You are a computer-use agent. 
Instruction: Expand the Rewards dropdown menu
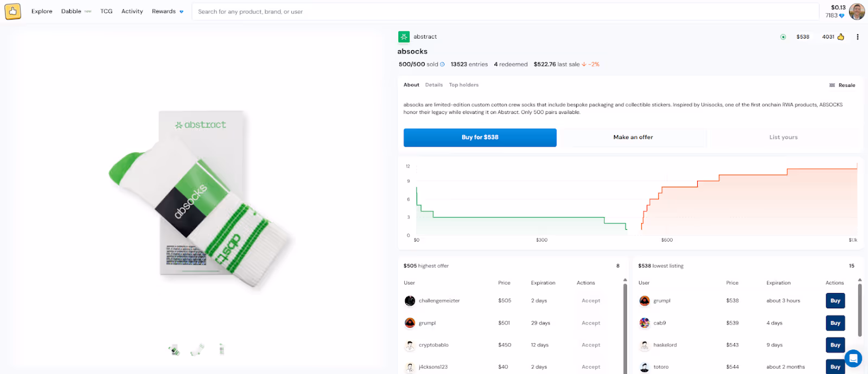click(x=168, y=11)
